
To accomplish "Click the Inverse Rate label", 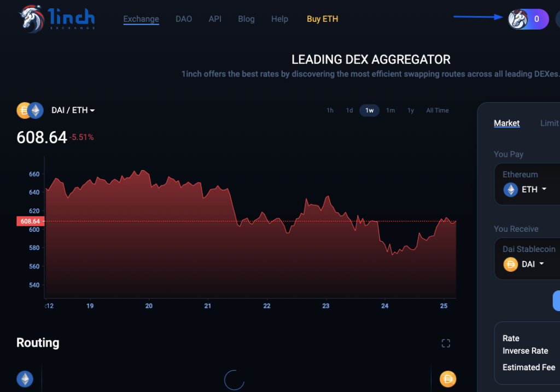I will point(526,351).
